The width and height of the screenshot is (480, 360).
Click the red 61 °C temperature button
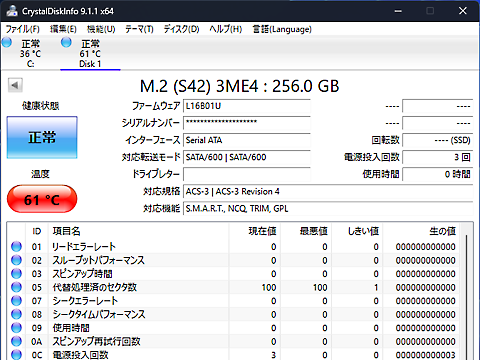(x=42, y=199)
